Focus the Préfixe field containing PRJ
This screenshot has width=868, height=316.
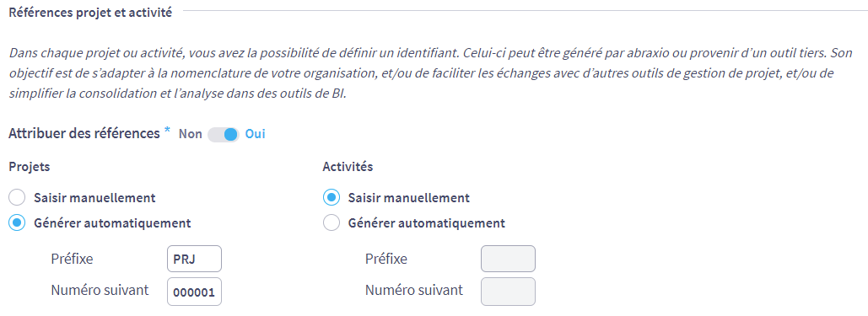194,259
